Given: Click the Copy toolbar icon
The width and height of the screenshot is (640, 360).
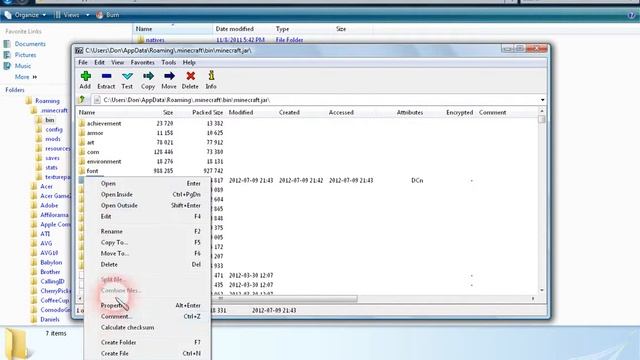Looking at the screenshot, I should [148, 80].
